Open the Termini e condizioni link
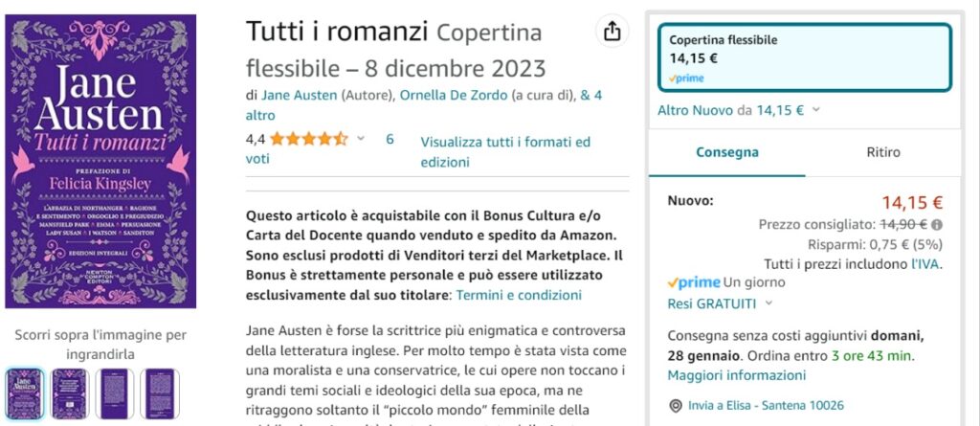980x426 pixels. (519, 295)
